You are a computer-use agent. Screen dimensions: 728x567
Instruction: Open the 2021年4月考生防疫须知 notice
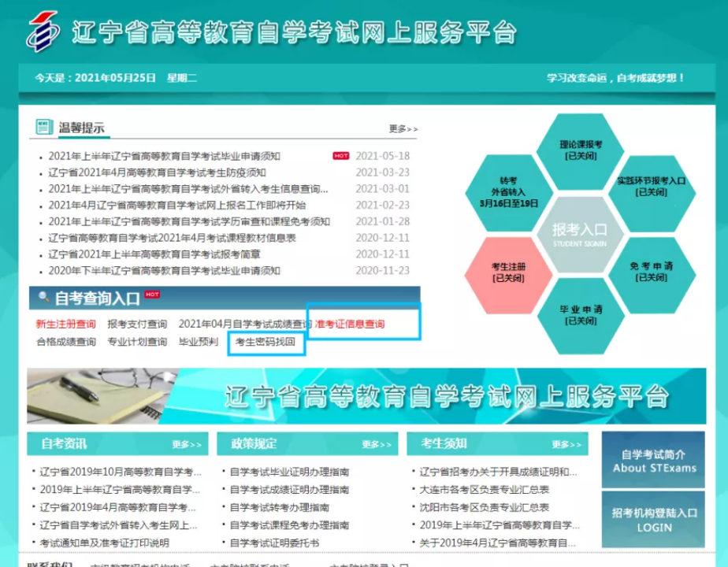(x=157, y=172)
